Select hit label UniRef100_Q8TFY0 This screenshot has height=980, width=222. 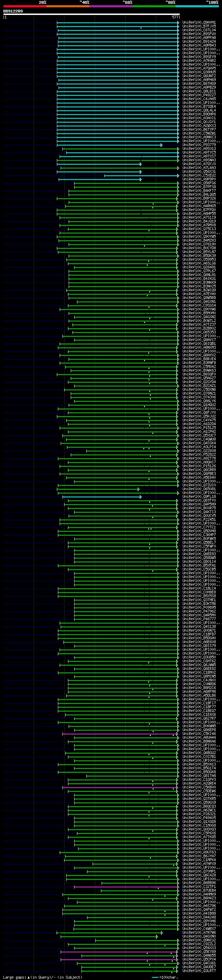(x=199, y=501)
